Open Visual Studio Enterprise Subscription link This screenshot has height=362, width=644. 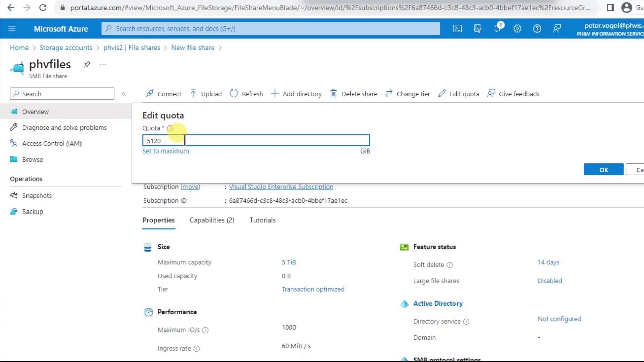coord(281,187)
